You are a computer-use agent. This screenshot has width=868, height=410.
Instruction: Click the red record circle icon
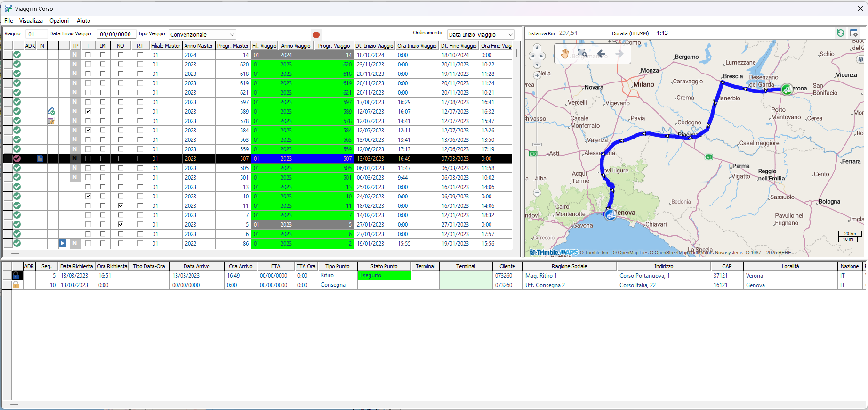tap(316, 35)
